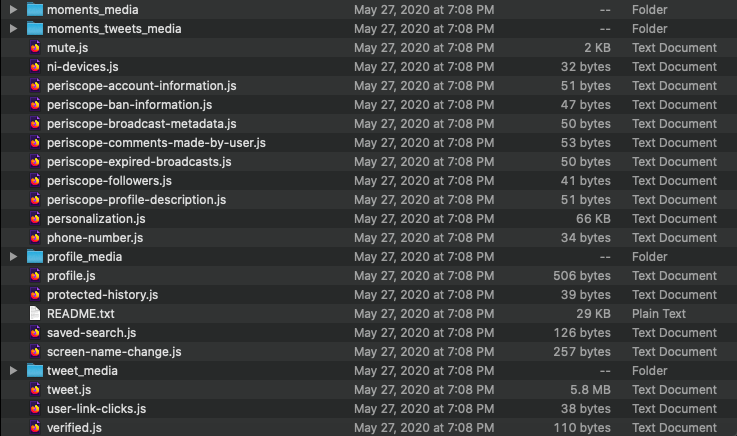Click the tweet_media folder icon
The image size is (737, 436).
(36, 371)
